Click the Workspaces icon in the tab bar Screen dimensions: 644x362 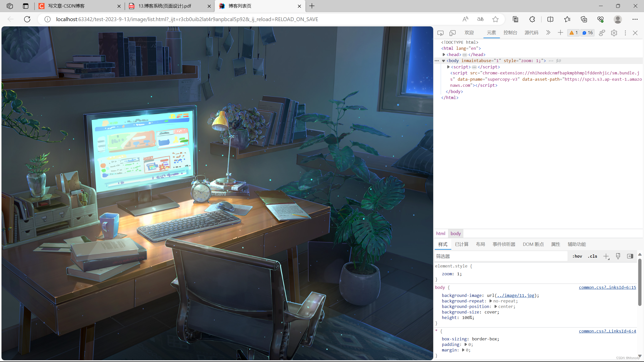pyautogui.click(x=10, y=6)
